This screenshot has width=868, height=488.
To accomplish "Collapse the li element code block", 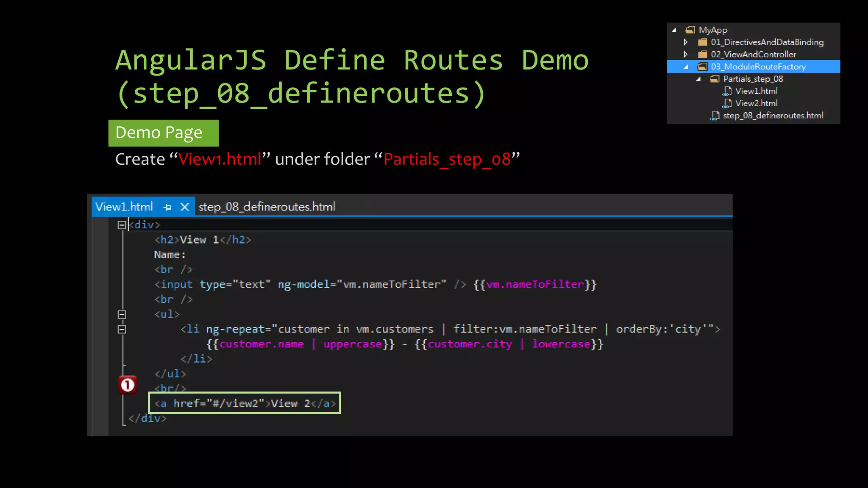I will [122, 329].
